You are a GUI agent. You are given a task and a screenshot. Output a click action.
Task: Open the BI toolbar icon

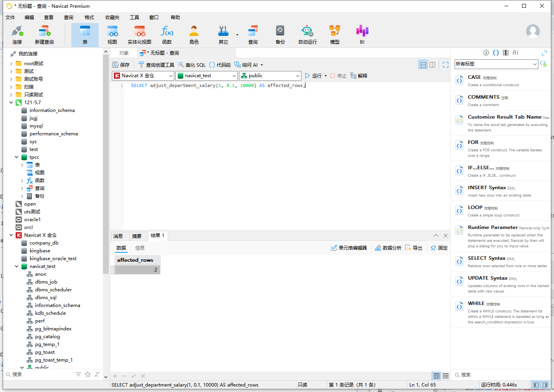362,35
